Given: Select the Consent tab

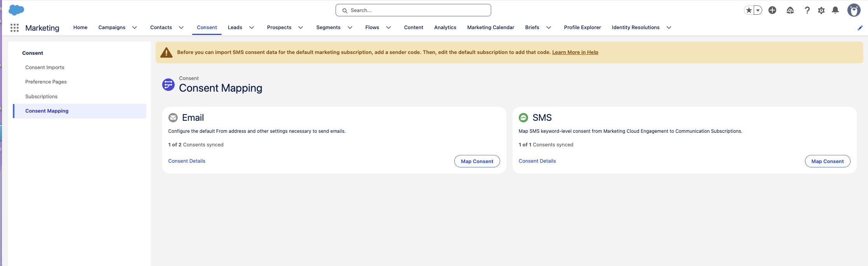Looking at the screenshot, I should [207, 28].
